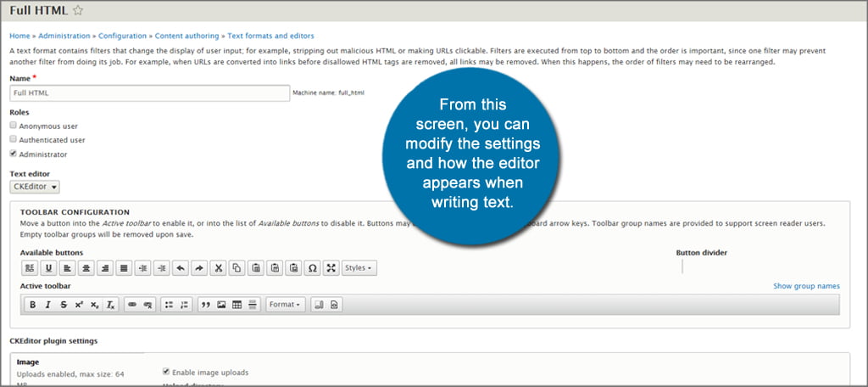Select the Redo arrow button
868x387 pixels.
tap(199, 268)
